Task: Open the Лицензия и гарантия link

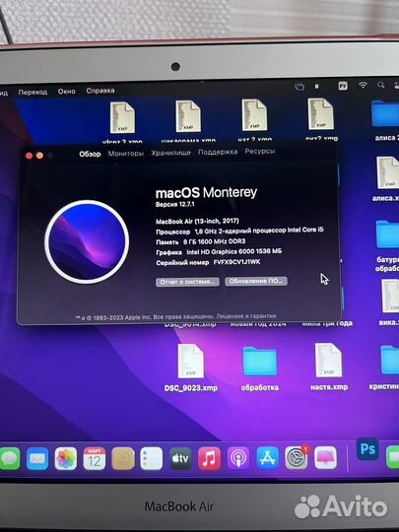Action: coord(246,316)
